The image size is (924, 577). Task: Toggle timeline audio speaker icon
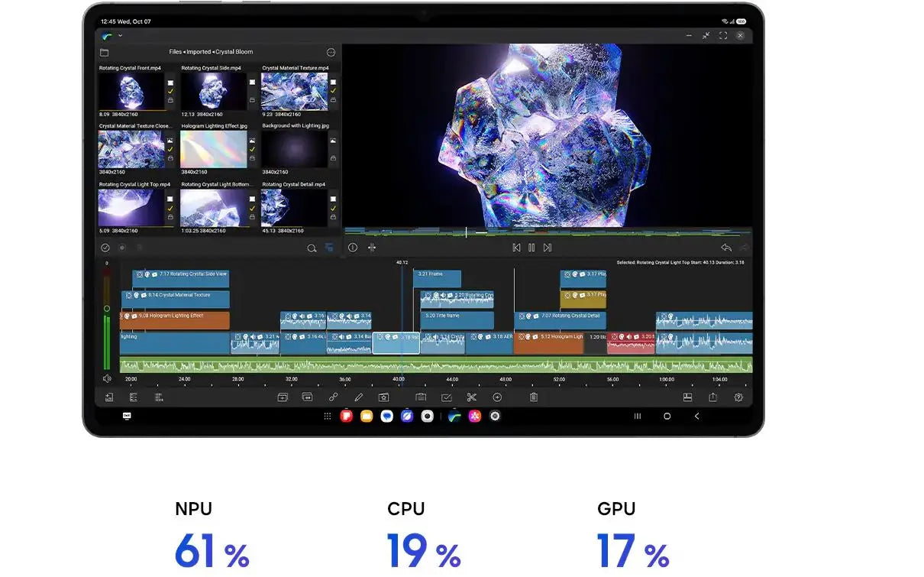click(x=107, y=378)
